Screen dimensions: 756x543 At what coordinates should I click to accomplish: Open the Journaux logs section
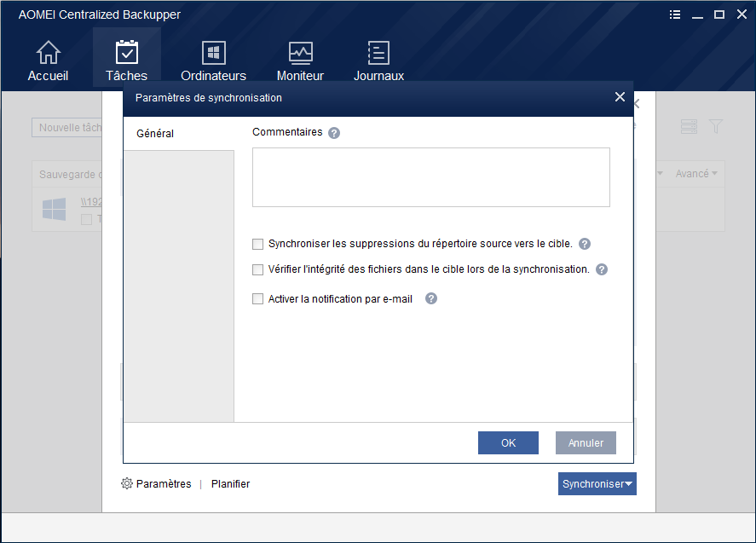379,61
